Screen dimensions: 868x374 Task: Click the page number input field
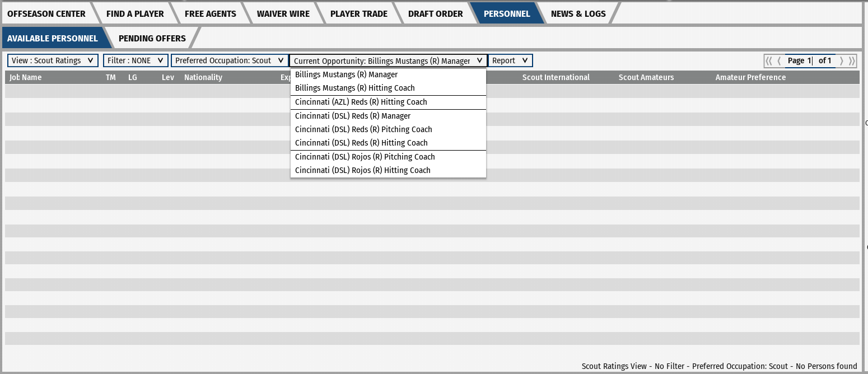[x=800, y=60]
